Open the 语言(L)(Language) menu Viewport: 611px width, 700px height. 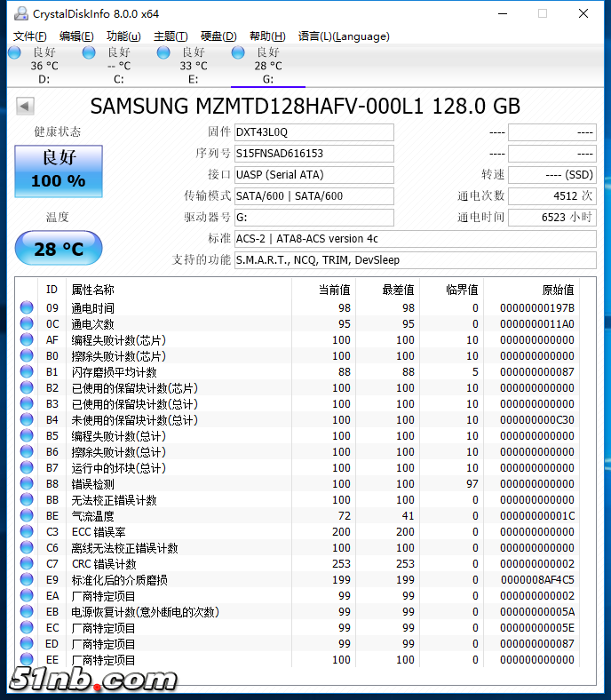pos(344,36)
